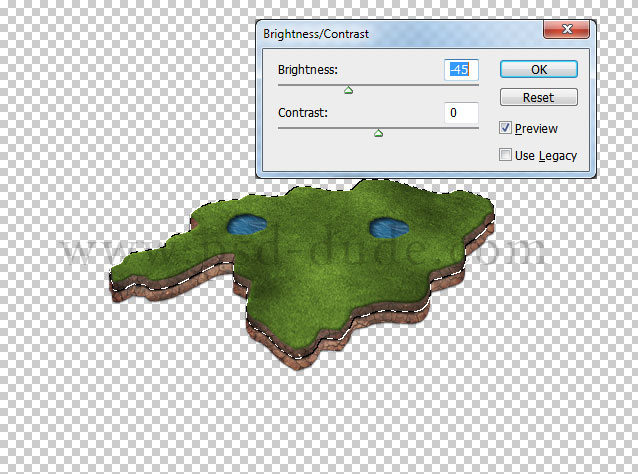
Task: Click the Brightness/Contrast title bar
Action: (x=401, y=33)
